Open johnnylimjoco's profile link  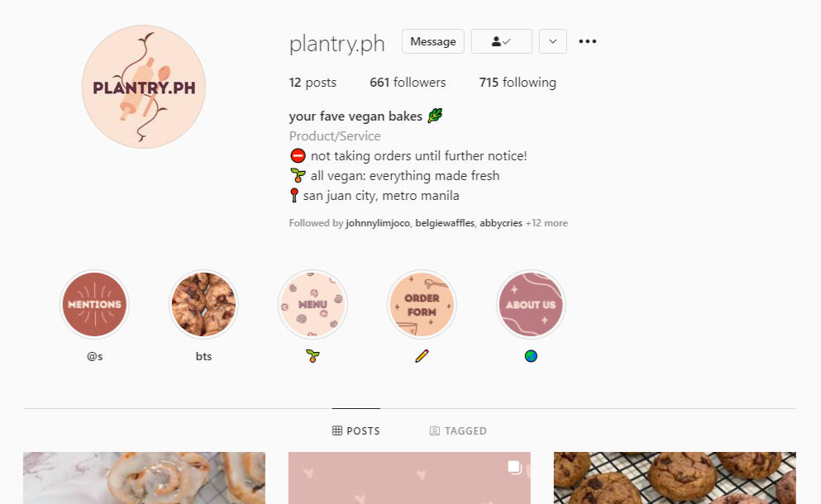(378, 223)
